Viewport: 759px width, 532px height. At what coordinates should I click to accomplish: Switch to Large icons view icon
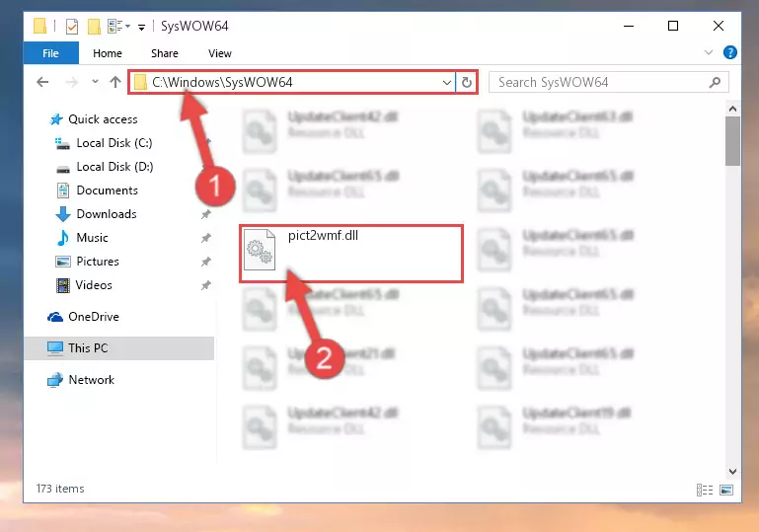tap(726, 490)
